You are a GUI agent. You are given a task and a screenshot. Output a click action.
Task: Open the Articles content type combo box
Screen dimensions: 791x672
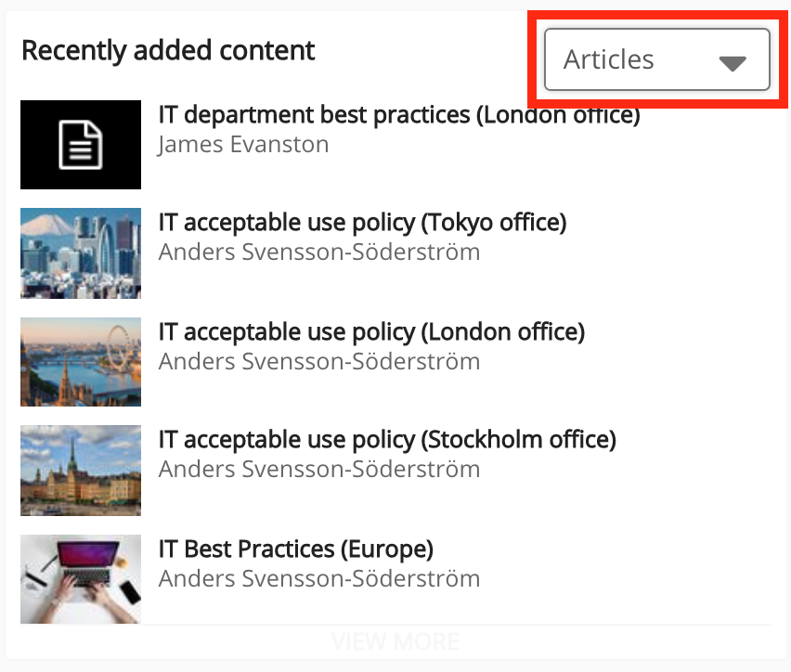pyautogui.click(x=655, y=60)
